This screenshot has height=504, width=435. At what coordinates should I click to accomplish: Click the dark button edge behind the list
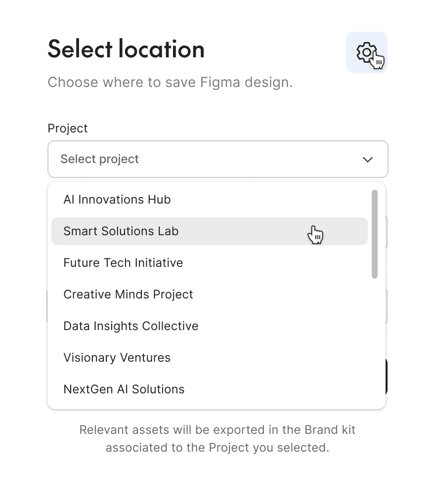pos(387,377)
